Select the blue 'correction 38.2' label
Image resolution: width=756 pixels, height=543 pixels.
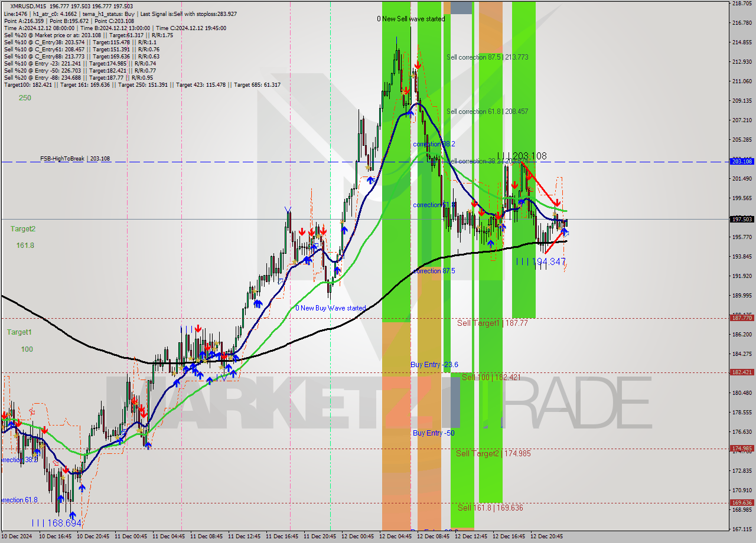coord(434,144)
